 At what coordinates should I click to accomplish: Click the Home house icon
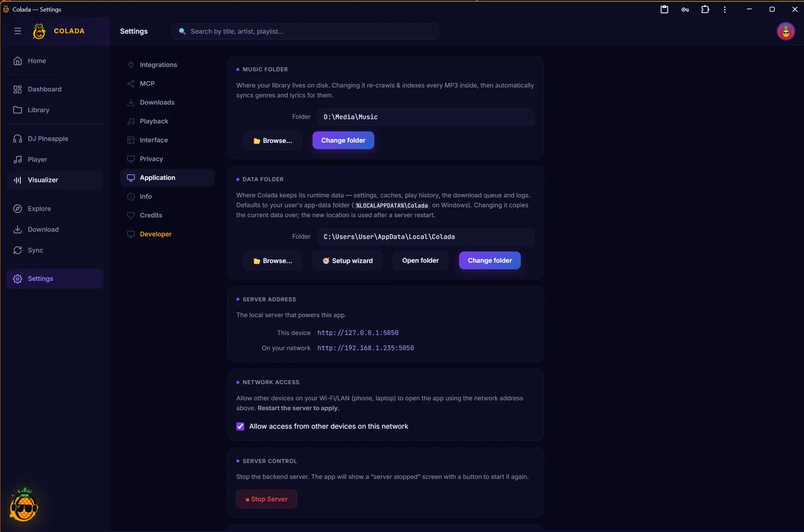pyautogui.click(x=18, y=61)
